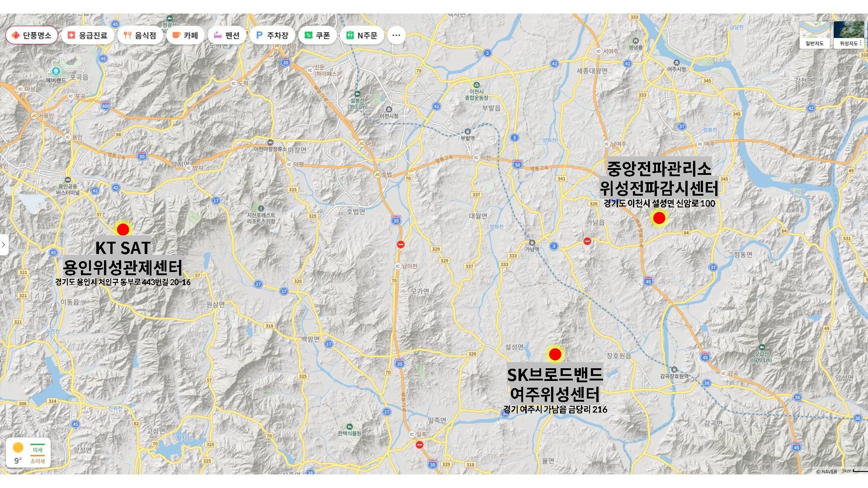Expand more categories with ellipsis button
This screenshot has height=488, width=868.
[396, 35]
